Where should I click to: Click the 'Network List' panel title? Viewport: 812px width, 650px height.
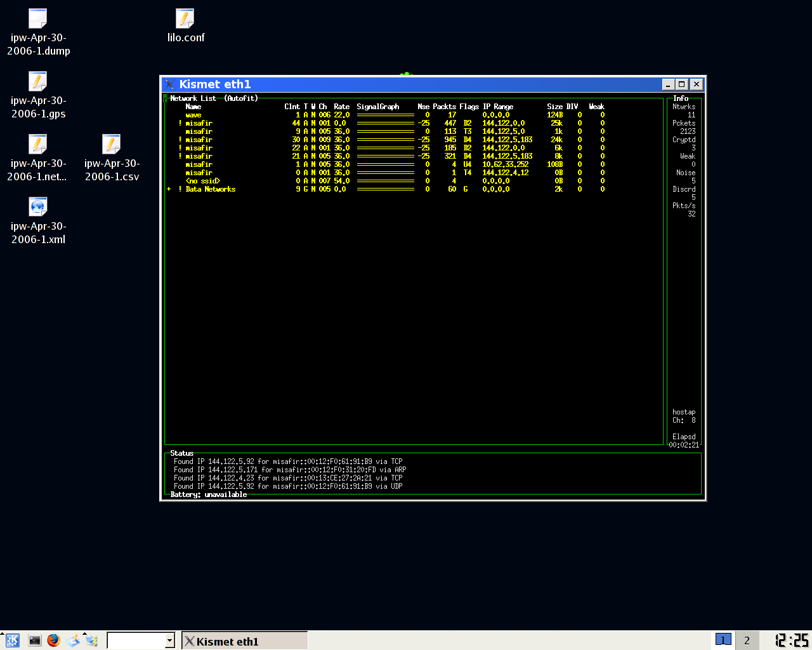[193, 98]
